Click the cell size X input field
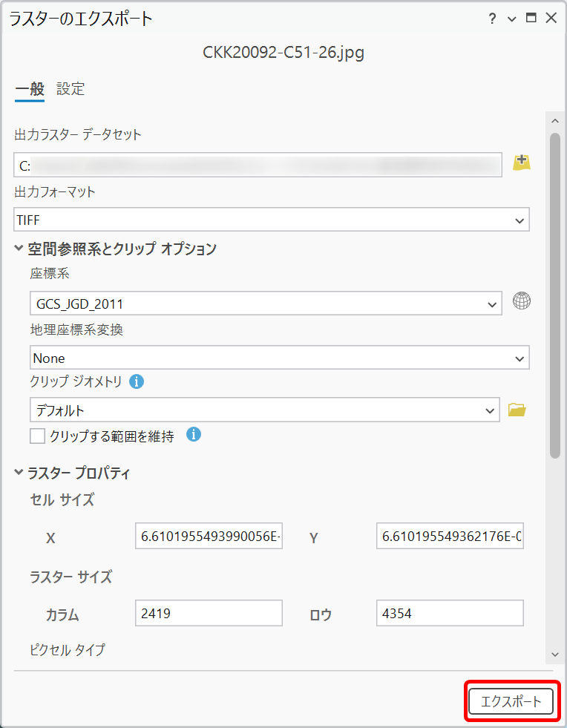This screenshot has width=567, height=728. click(x=209, y=537)
